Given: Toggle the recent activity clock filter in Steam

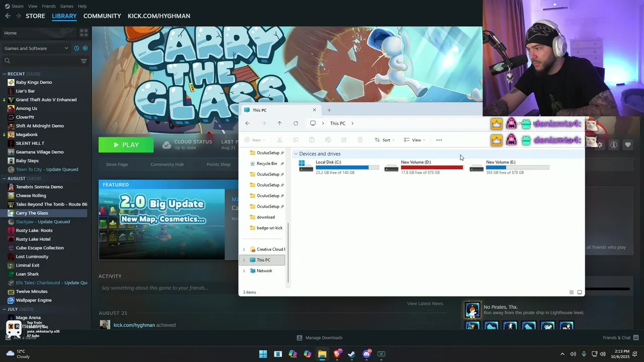Looking at the screenshot, I should 76,48.
